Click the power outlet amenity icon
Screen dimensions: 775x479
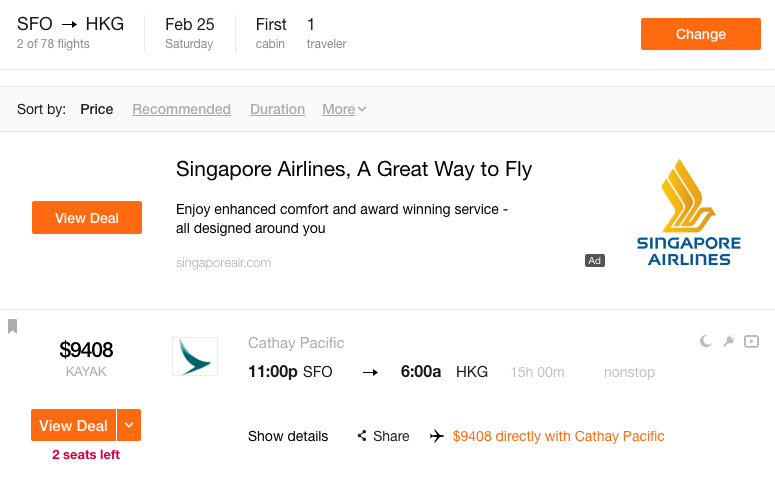729,341
